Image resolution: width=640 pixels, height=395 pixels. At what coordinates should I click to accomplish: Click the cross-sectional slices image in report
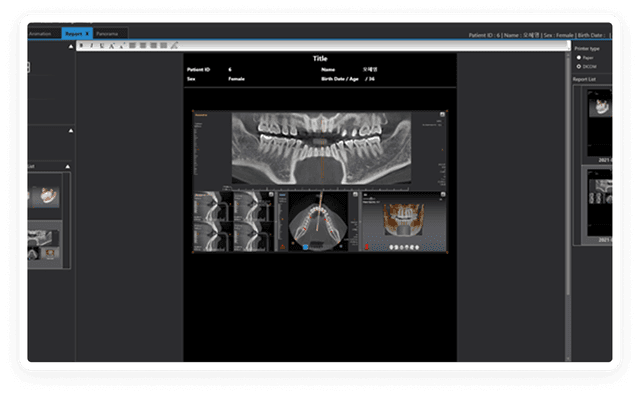pos(234,222)
